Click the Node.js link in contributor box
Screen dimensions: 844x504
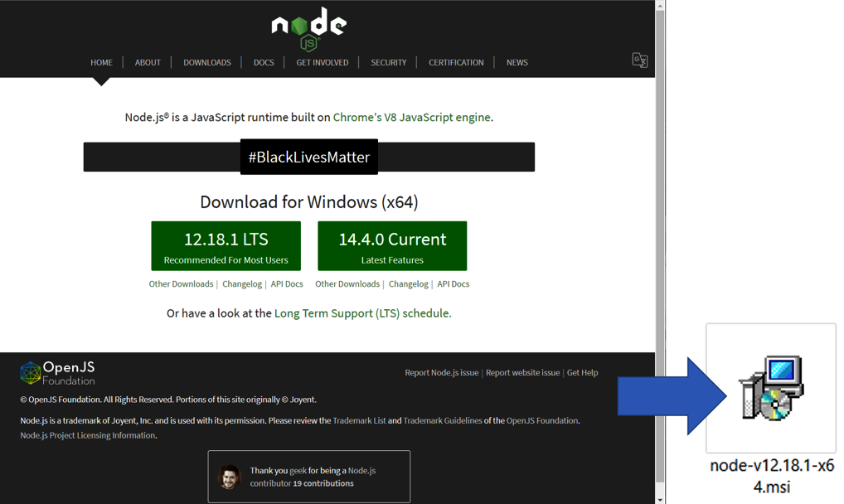click(x=361, y=471)
